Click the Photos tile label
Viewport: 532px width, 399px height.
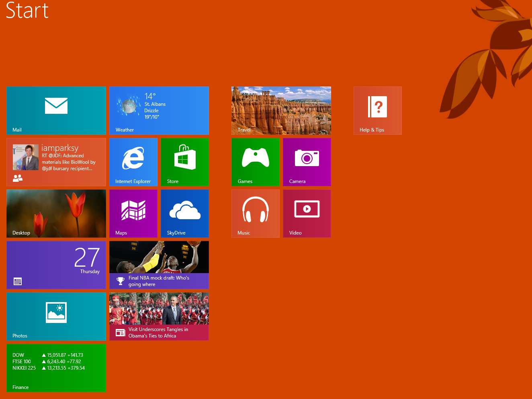point(20,336)
